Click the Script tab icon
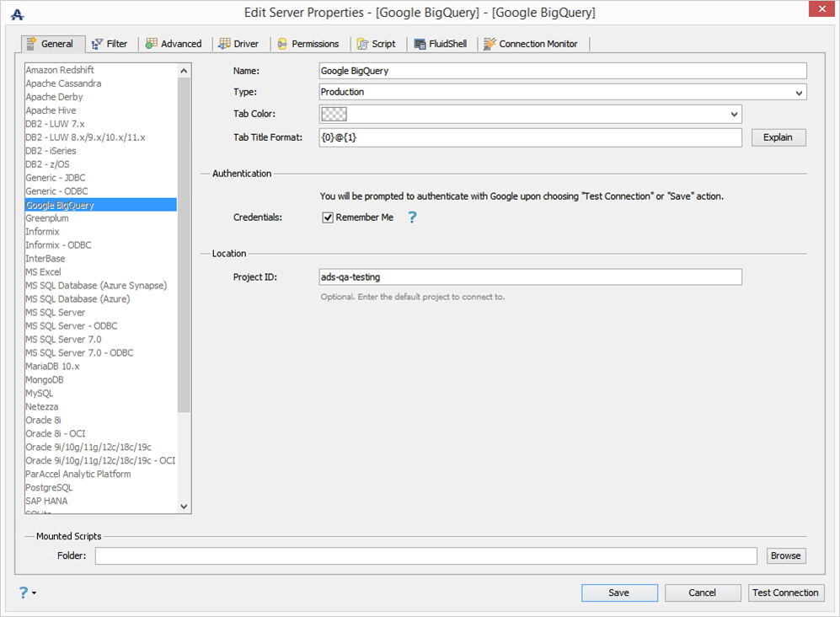Screen dimensions: 840x617 pos(362,44)
